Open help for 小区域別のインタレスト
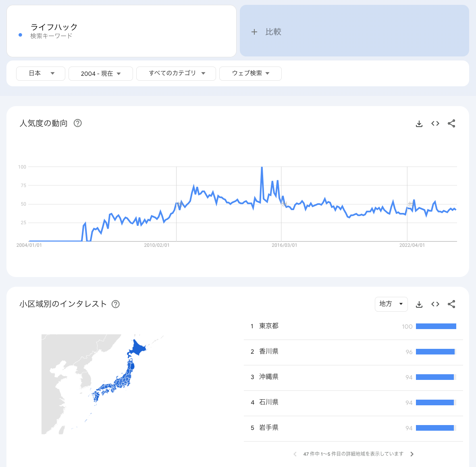This screenshot has width=476, height=467. [x=115, y=304]
